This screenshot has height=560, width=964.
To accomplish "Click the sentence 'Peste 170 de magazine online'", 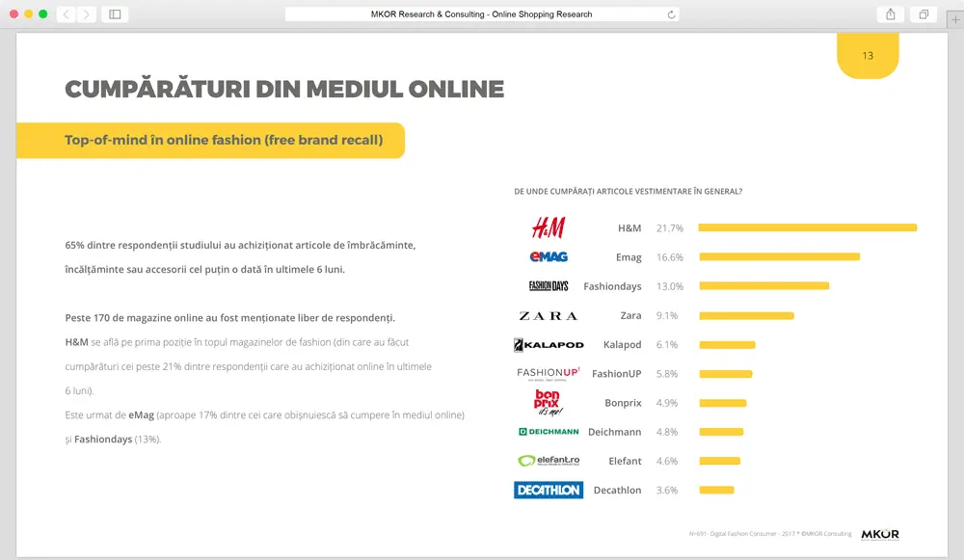I will coord(230,318).
